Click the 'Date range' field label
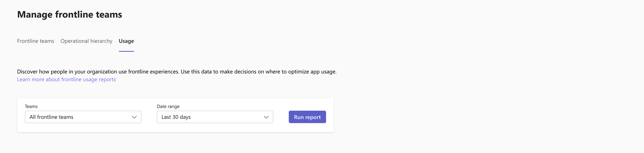The height and width of the screenshot is (153, 644). pos(168,106)
